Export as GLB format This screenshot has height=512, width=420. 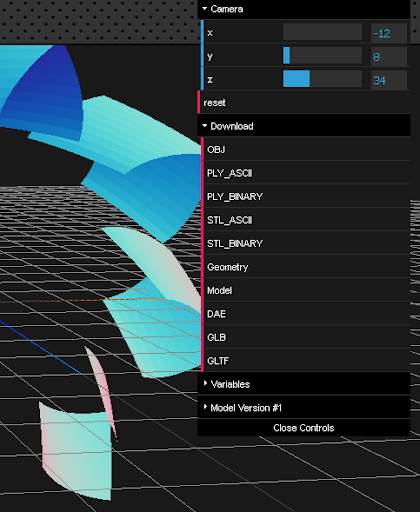pyautogui.click(x=307, y=337)
